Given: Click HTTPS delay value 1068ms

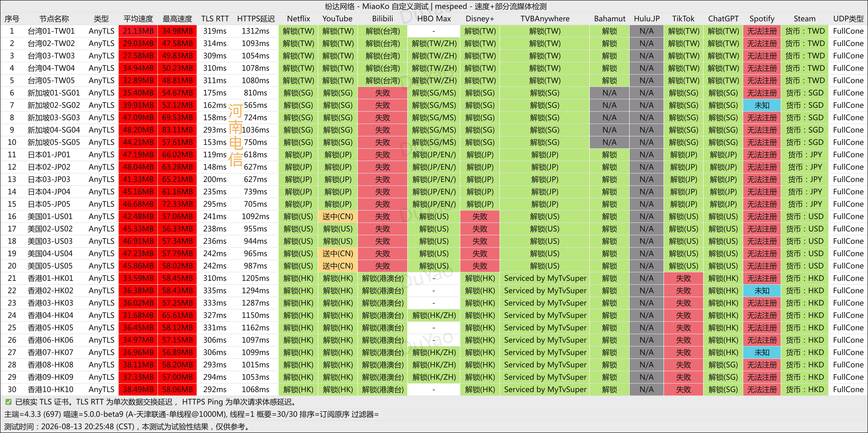Looking at the screenshot, I should tap(255, 390).
